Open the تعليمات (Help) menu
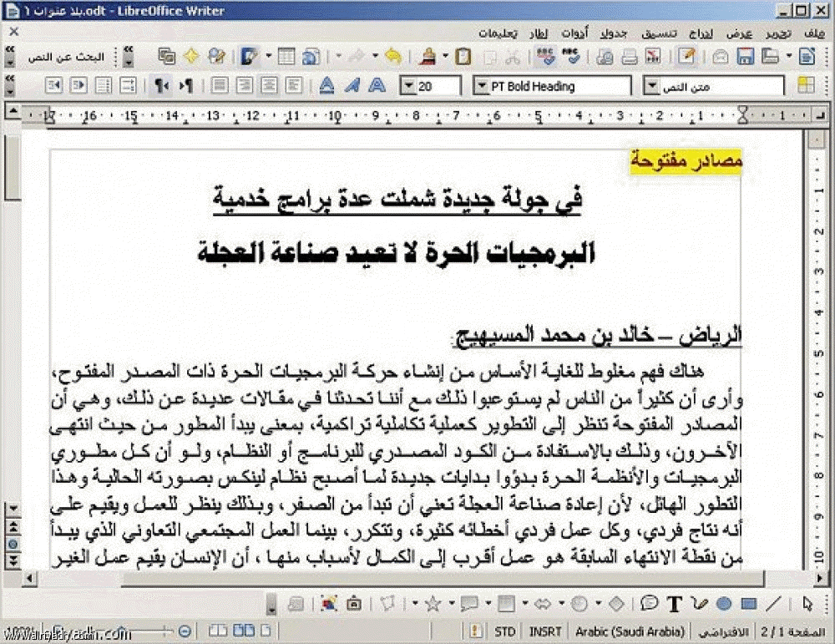 pyautogui.click(x=498, y=33)
